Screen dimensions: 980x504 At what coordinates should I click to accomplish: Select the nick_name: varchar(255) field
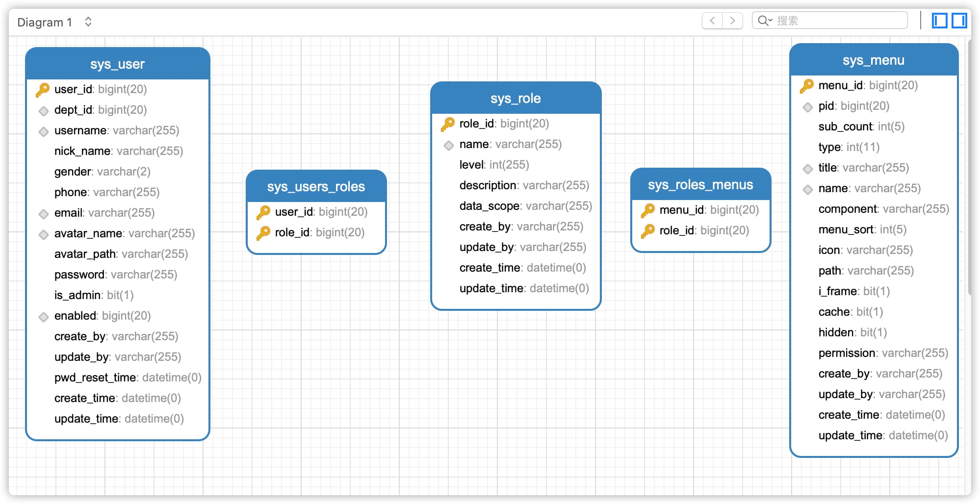119,151
